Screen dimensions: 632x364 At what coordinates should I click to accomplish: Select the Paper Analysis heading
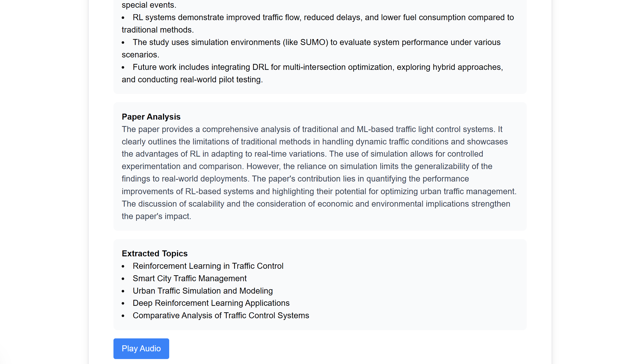(x=151, y=117)
